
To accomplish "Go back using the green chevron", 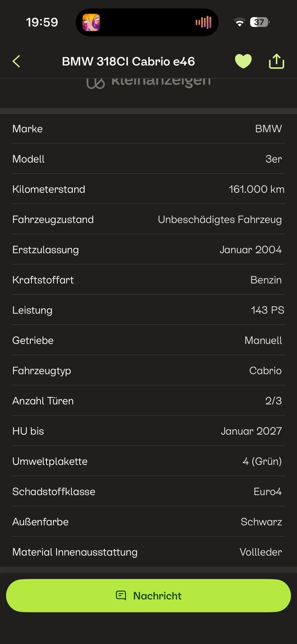I will (16, 61).
